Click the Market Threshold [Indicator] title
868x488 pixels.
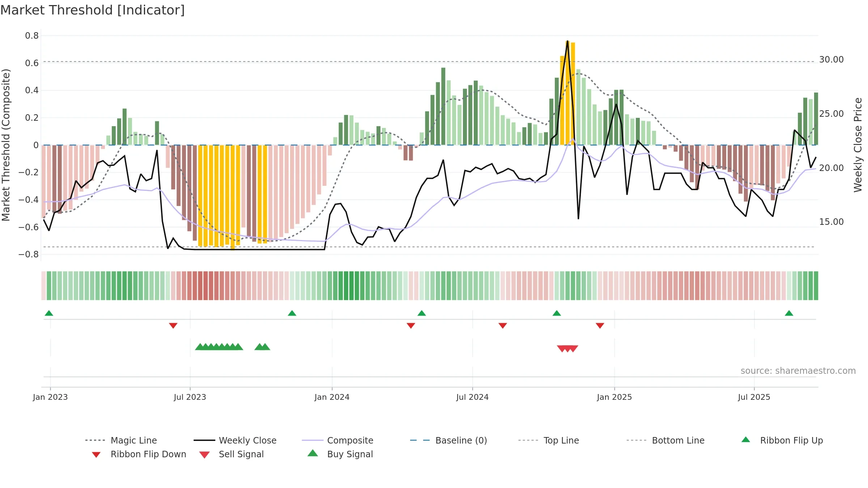(x=93, y=10)
